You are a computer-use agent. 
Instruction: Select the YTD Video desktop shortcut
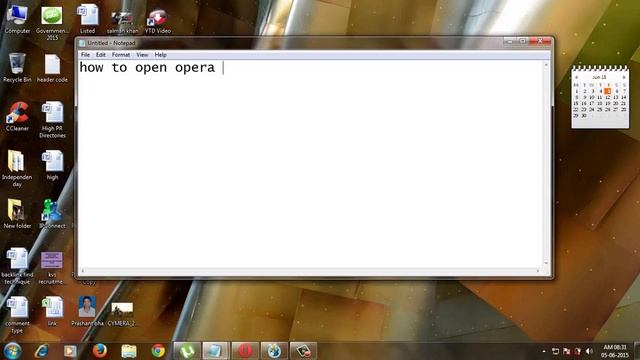pos(158,20)
